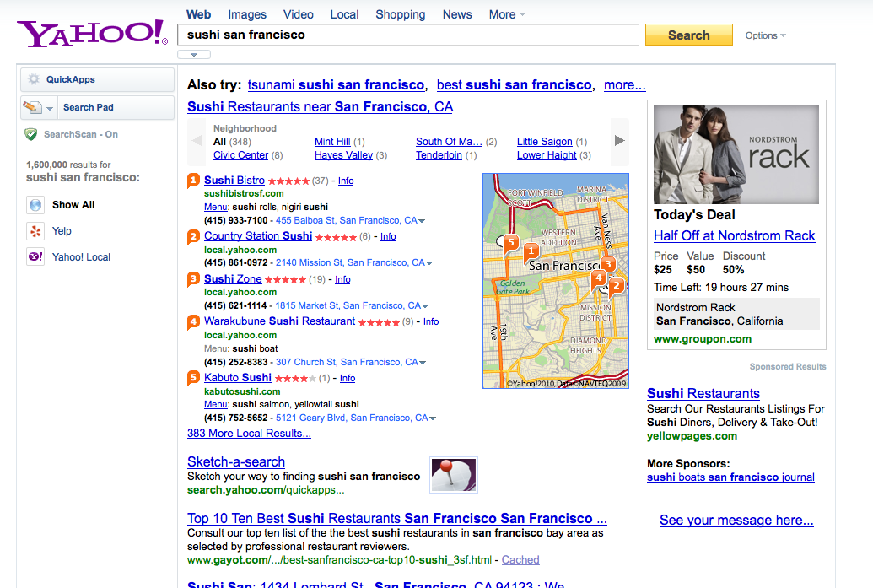Image resolution: width=873 pixels, height=588 pixels.
Task: Select map marker 2 on the map
Action: 615,287
